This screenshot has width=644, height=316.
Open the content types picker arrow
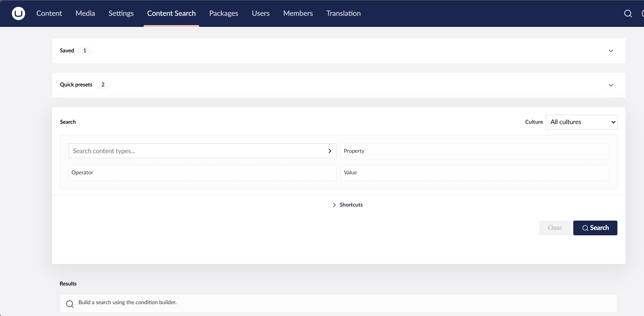[x=330, y=151]
